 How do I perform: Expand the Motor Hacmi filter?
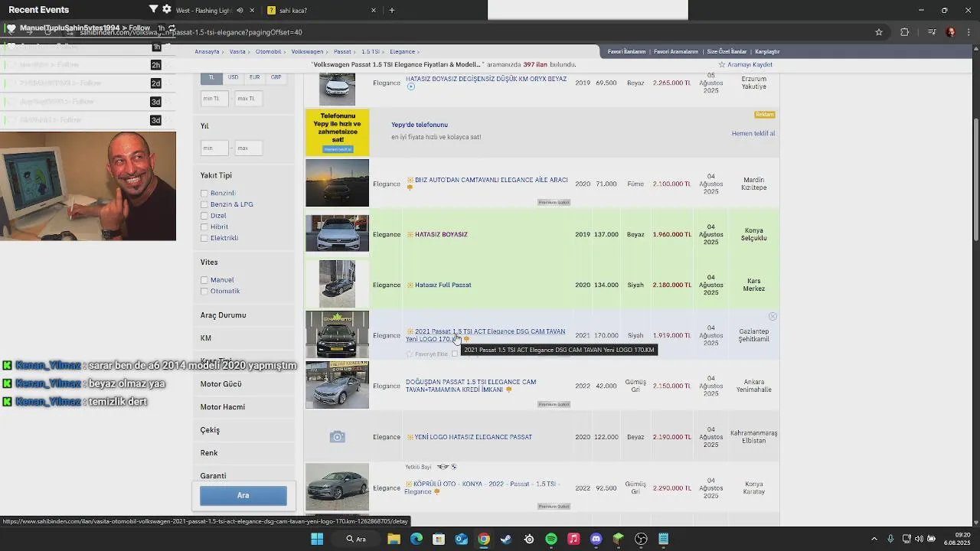click(223, 407)
